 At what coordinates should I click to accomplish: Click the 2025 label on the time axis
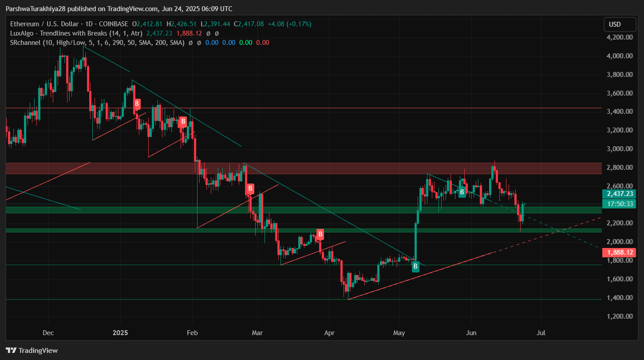tap(120, 332)
